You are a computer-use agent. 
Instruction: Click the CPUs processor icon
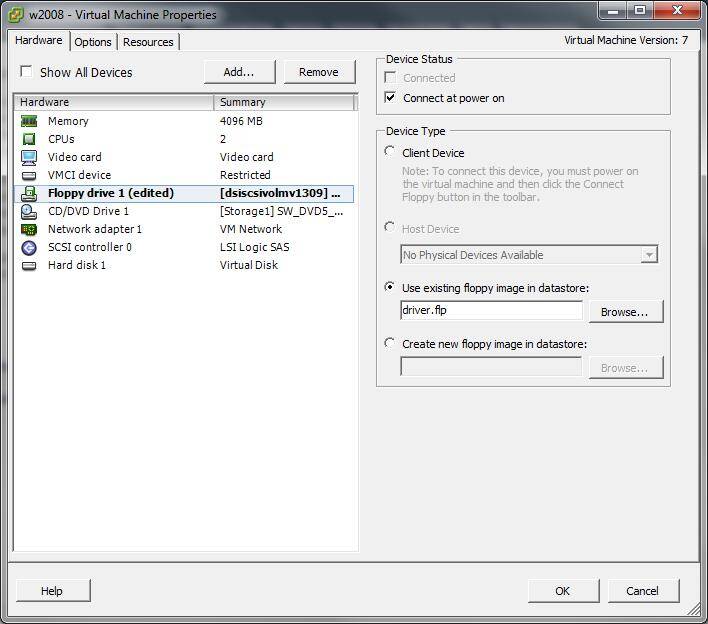(29, 139)
